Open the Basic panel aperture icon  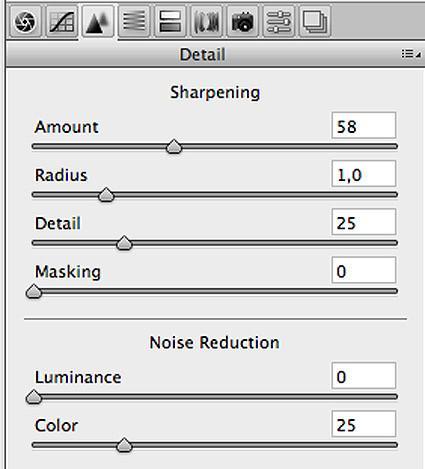25,21
